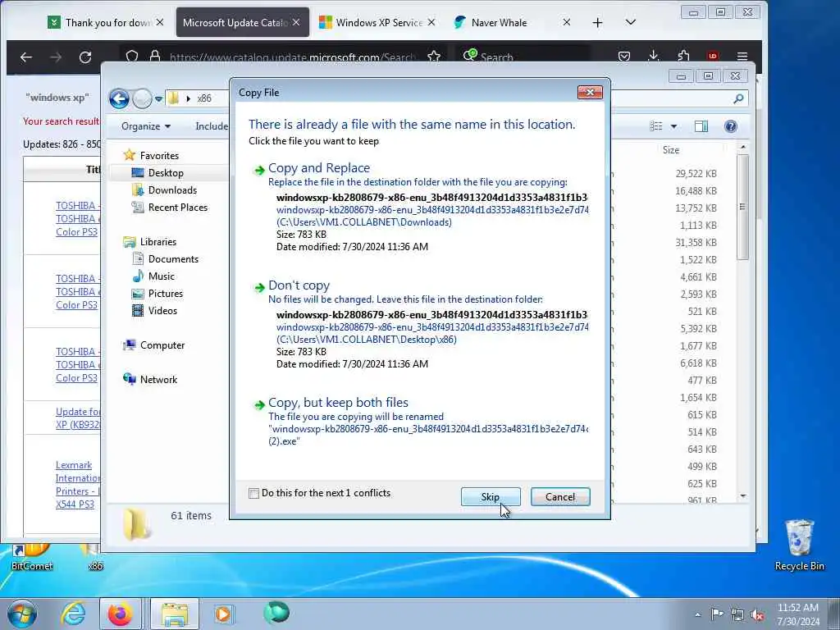Open Music library
Screen dimensions: 840x630
point(161,276)
